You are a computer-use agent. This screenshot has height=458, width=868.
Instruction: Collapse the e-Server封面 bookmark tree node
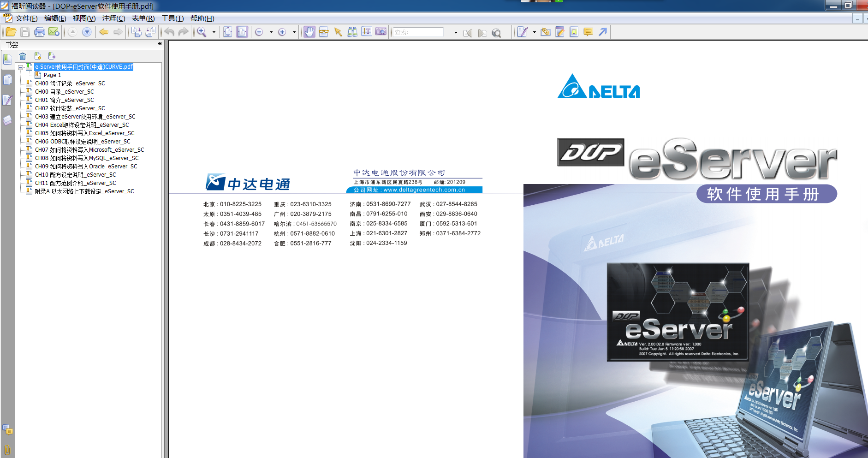[21, 67]
